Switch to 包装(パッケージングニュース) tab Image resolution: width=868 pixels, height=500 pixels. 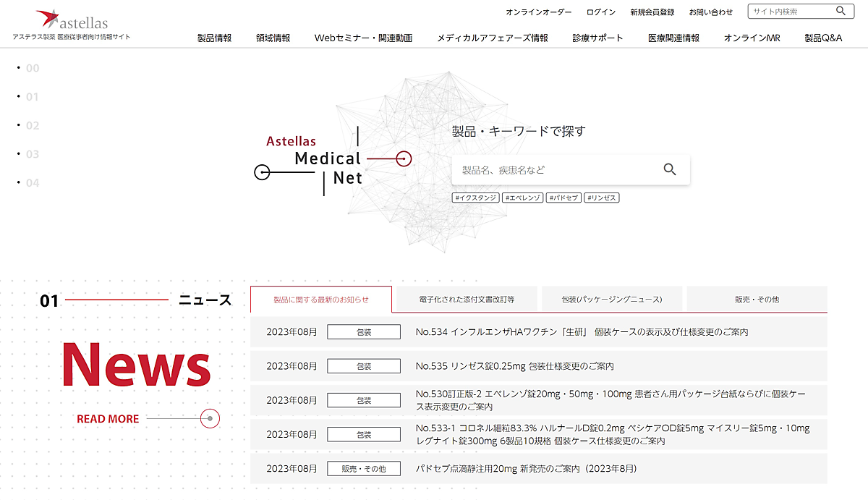click(612, 299)
